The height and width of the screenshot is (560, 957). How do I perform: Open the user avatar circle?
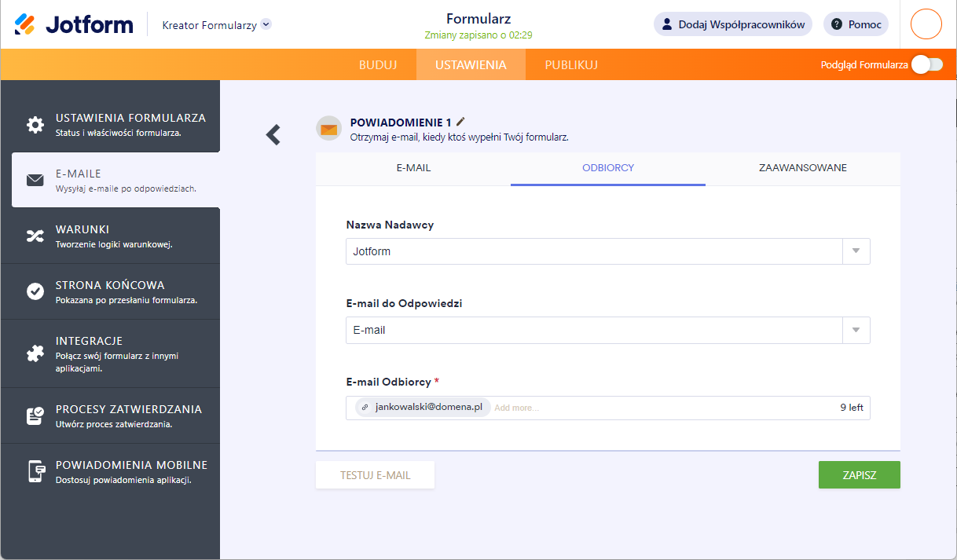pyautogui.click(x=926, y=24)
